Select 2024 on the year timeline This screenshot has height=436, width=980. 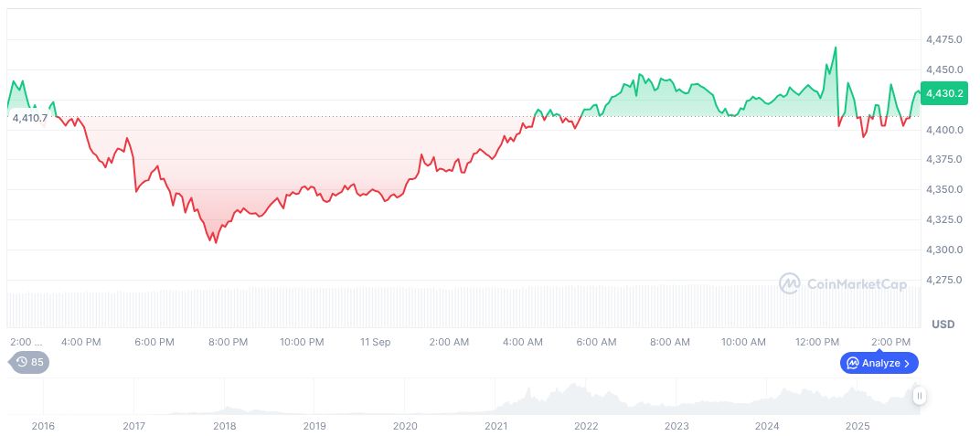(x=767, y=426)
